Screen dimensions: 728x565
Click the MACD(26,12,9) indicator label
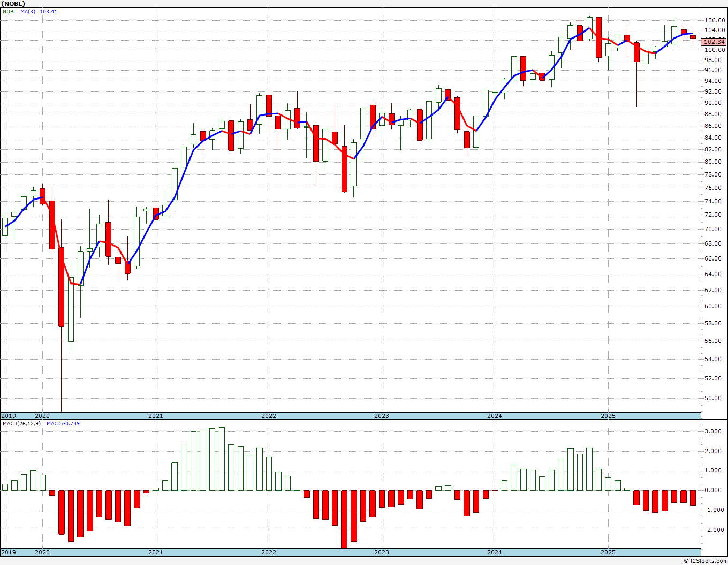pyautogui.click(x=22, y=424)
